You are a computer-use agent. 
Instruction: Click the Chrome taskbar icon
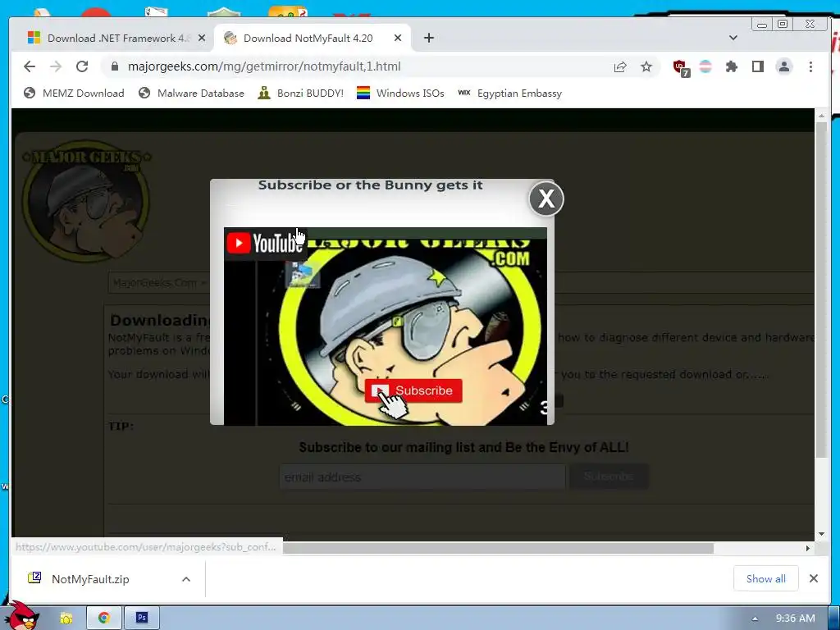click(104, 618)
